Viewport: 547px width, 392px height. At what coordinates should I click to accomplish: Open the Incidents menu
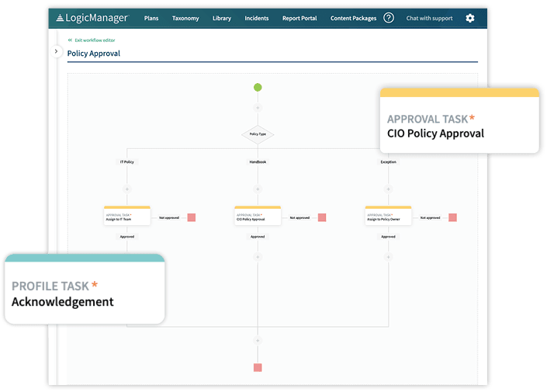[256, 18]
